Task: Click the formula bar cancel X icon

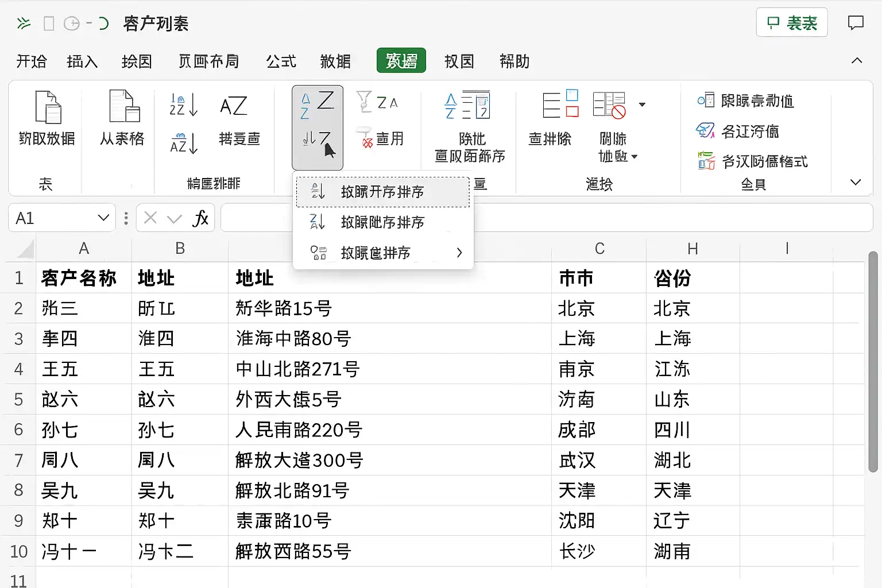Action: (150, 218)
